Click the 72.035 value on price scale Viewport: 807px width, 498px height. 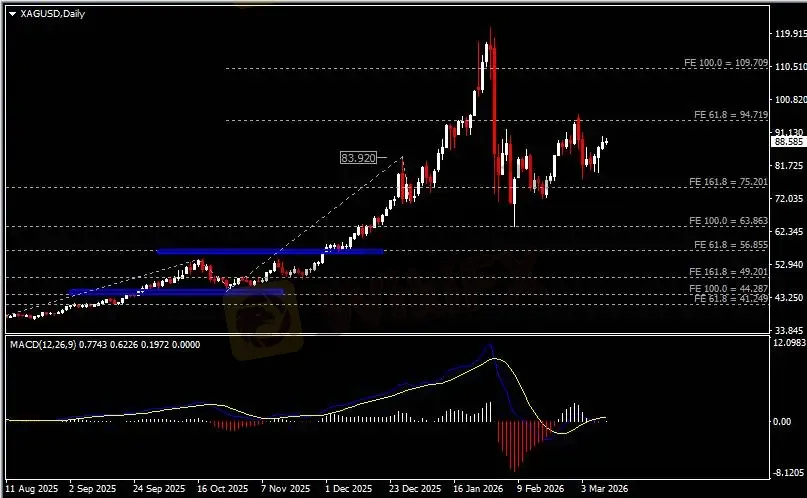[x=788, y=198]
